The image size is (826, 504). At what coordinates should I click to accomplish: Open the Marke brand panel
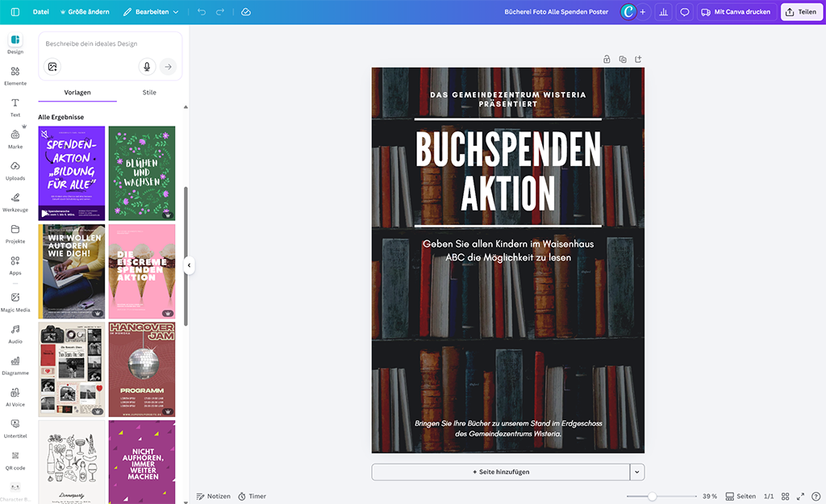pyautogui.click(x=15, y=139)
